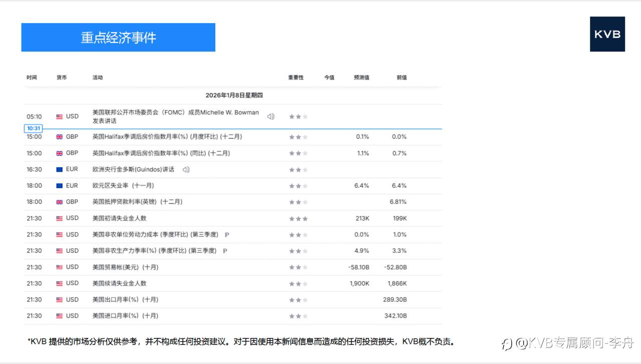Image resolution: width=641 pixels, height=364 pixels.
Task: Toggle the third importance star for FOMC speech
Action: (x=304, y=116)
